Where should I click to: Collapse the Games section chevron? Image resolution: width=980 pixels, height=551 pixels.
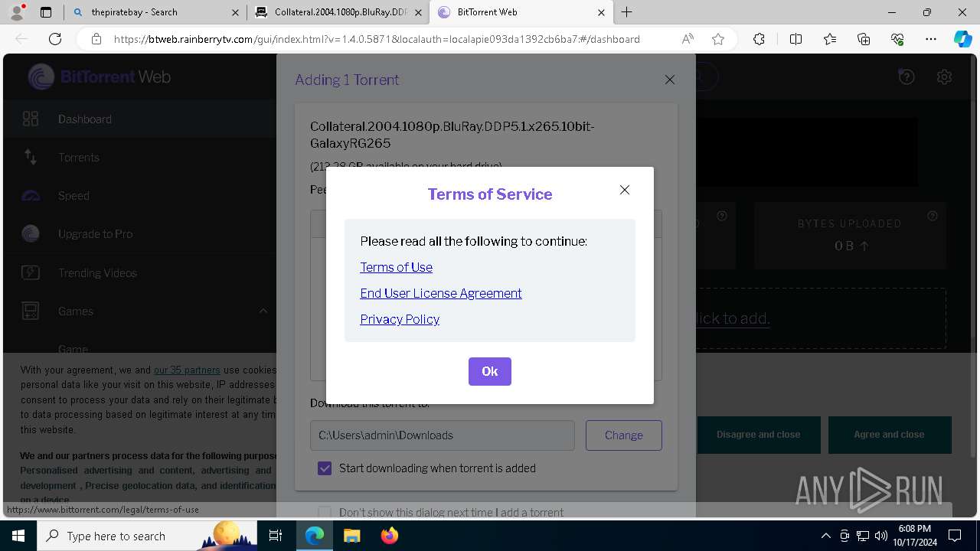(263, 311)
